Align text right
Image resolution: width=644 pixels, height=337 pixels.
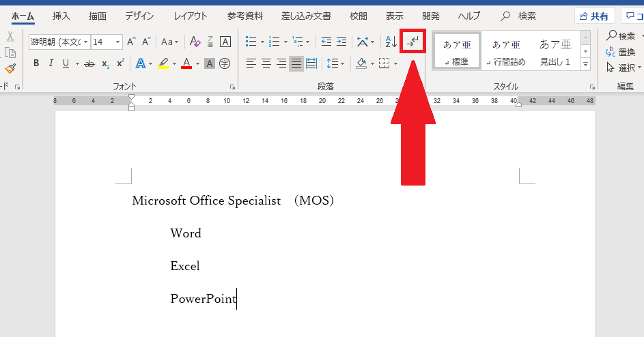coord(281,63)
